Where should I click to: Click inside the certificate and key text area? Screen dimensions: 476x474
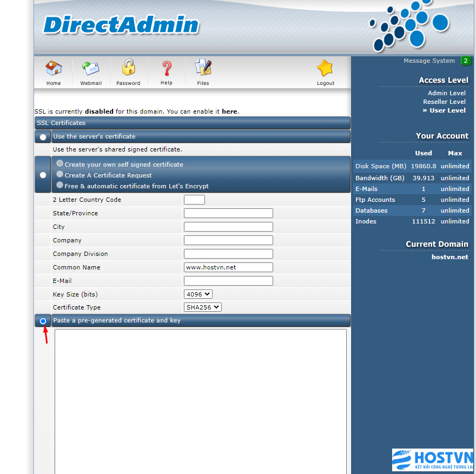(x=200, y=401)
